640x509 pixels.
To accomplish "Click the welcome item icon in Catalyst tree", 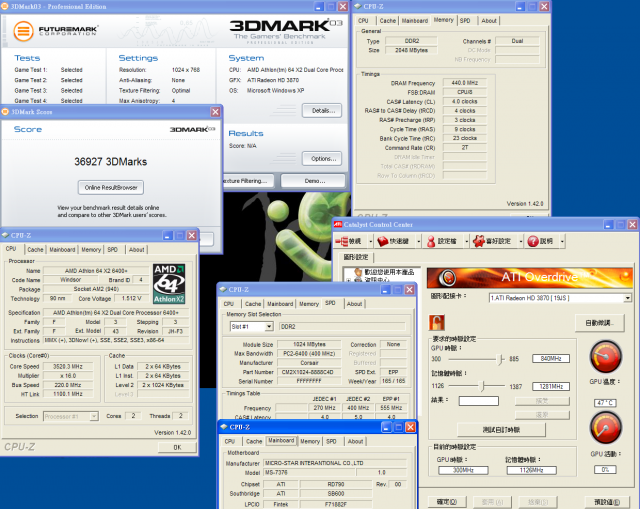I will pyautogui.click(x=358, y=272).
